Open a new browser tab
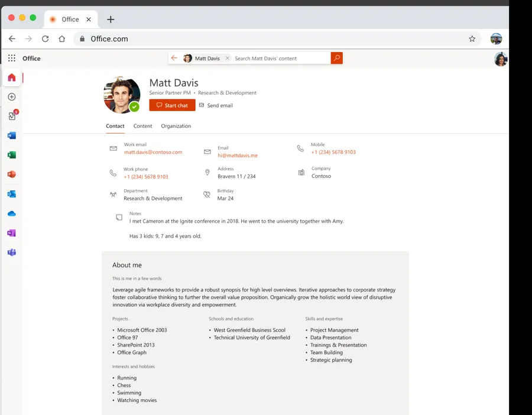532x415 pixels. 111,20
